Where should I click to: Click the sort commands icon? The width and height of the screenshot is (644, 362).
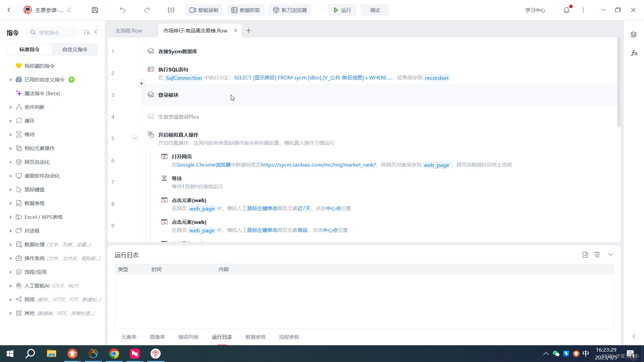coord(87,32)
